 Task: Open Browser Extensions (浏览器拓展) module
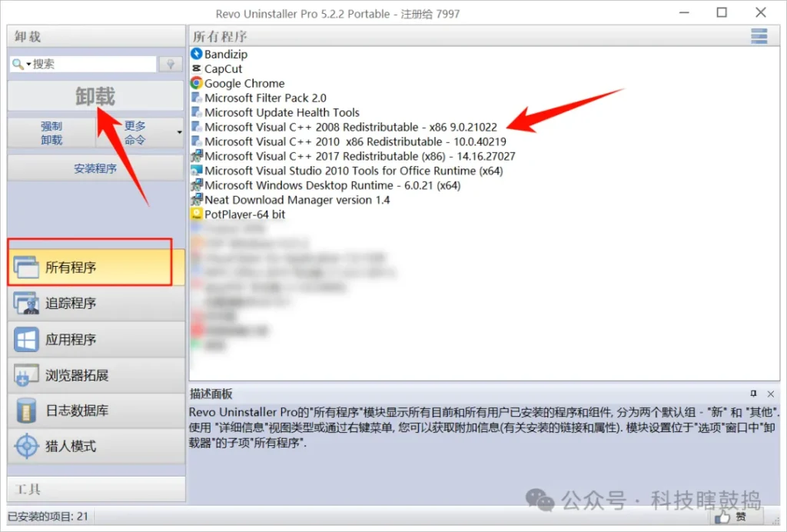[x=96, y=375]
